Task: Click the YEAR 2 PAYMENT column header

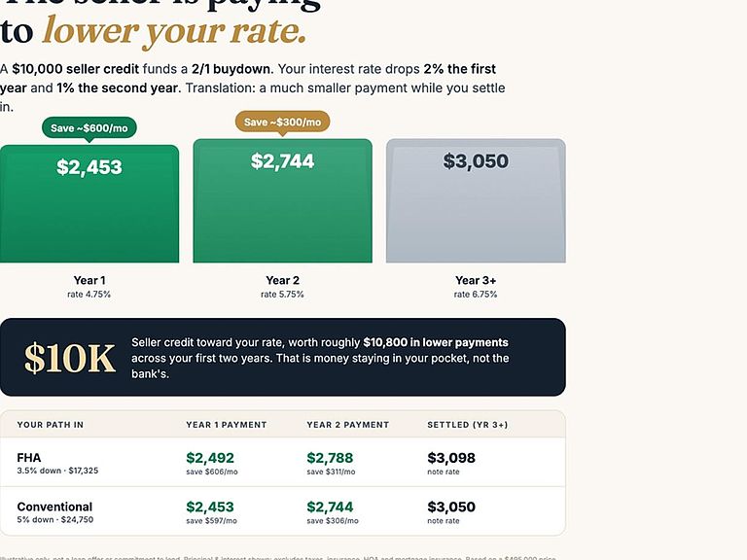Action: [348, 425]
